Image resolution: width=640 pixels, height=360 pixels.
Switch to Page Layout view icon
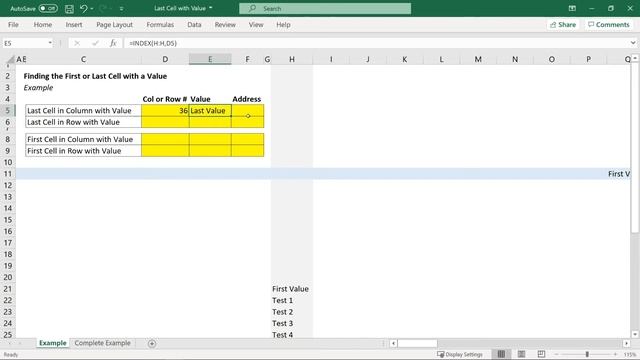tap(521, 354)
